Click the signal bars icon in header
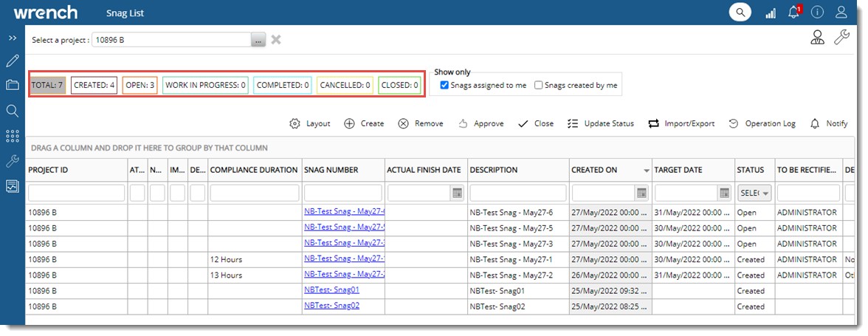Screen dimensions: 868x336 coord(771,13)
